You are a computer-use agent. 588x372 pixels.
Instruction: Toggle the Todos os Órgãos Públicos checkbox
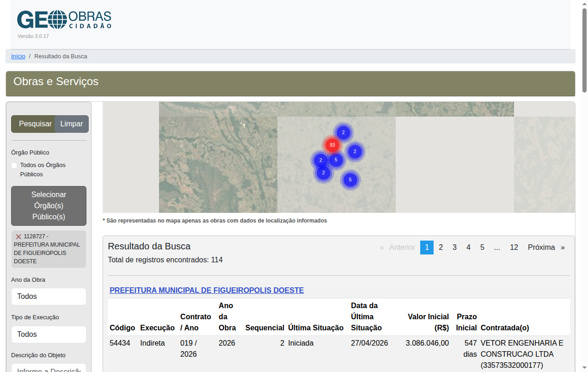click(x=14, y=165)
